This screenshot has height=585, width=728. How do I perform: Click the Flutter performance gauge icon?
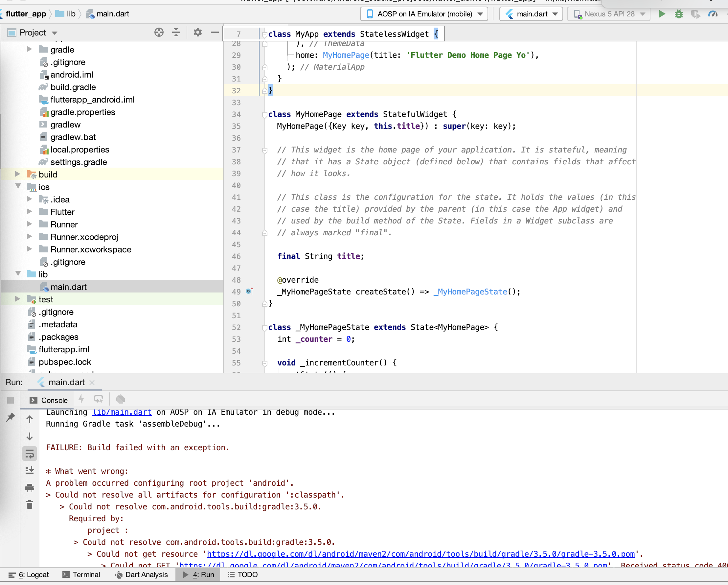713,14
